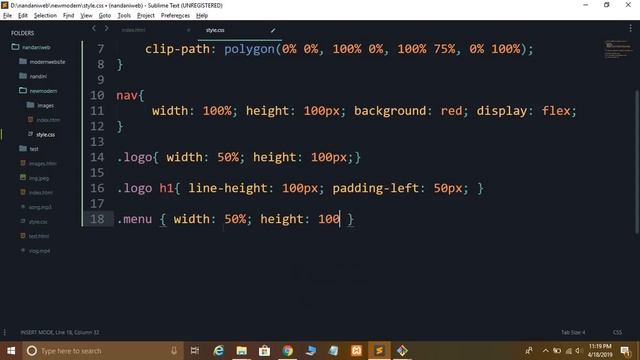Screen dimensions: 640x360
Task: Close the index.html tab
Action: coord(188,30)
